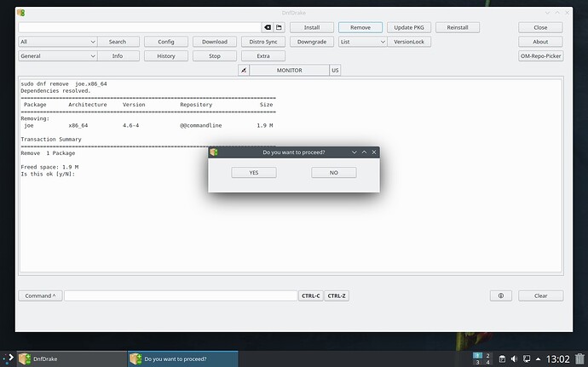This screenshot has width=588, height=367.
Task: Switch to DnfDrake taskbar entry
Action: click(x=72, y=358)
